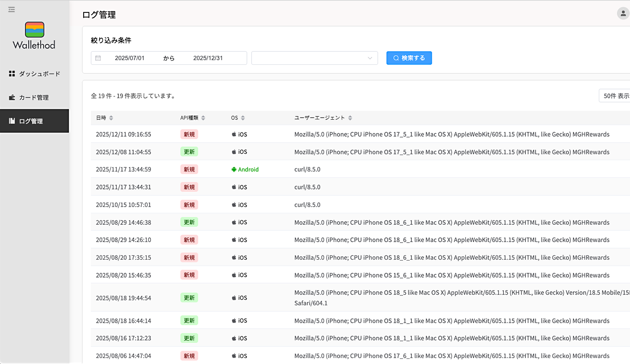Edit the start date 2025/07/01
The image size is (630, 364).
point(130,58)
